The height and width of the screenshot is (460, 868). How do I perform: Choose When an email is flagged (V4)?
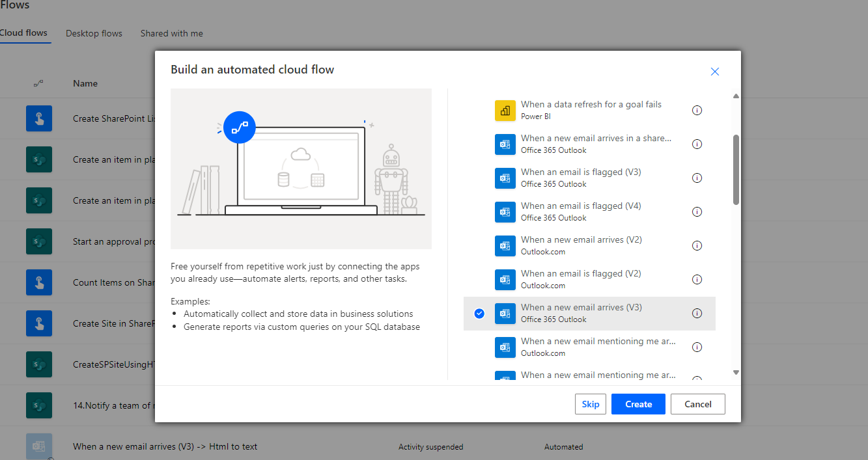[589, 212]
